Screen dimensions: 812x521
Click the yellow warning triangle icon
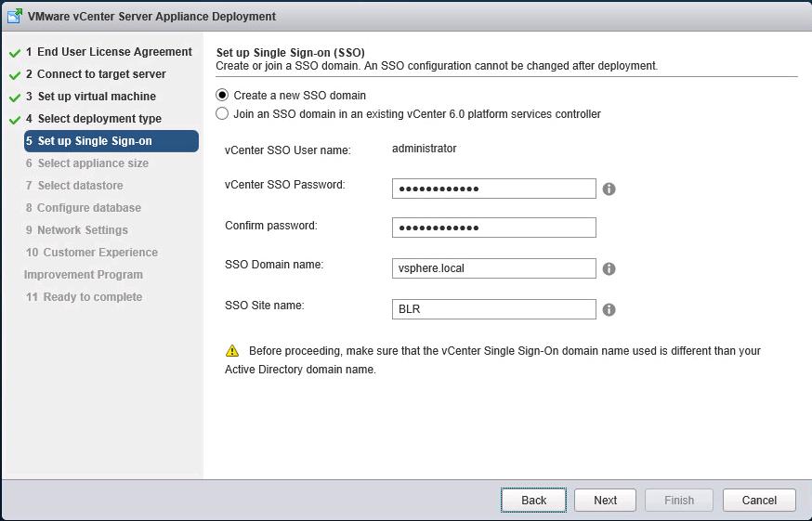pos(232,351)
